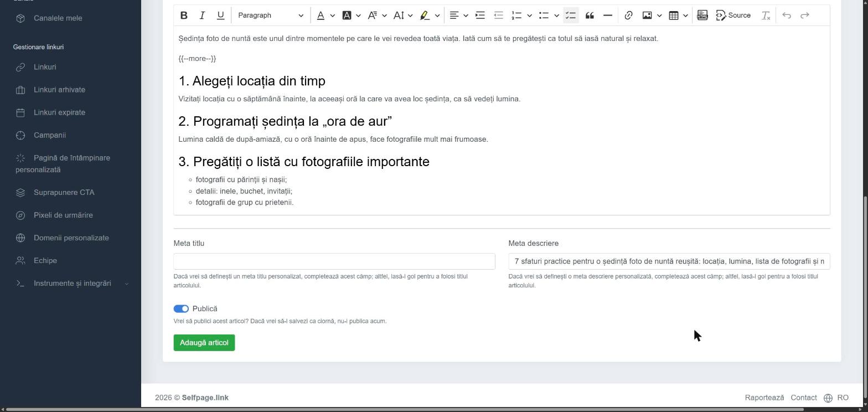The height and width of the screenshot is (412, 868).
Task: Open the insert table dropdown
Action: [678, 16]
